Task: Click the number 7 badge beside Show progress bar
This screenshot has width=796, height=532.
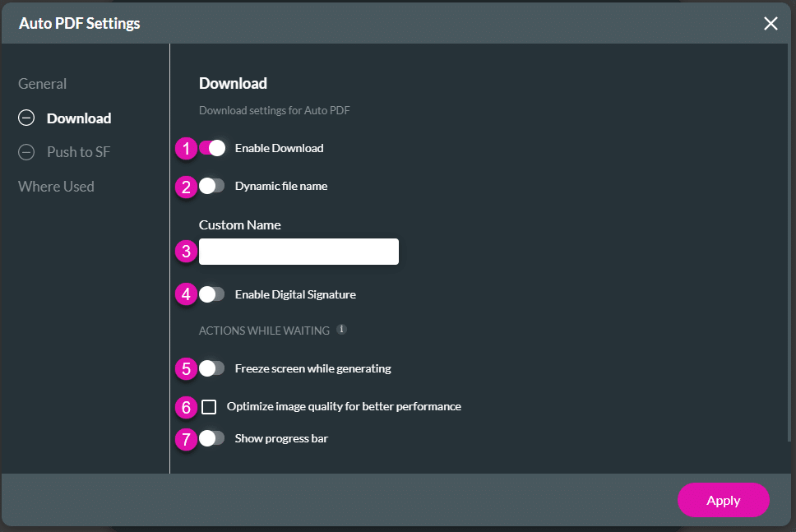Action: [x=186, y=440]
